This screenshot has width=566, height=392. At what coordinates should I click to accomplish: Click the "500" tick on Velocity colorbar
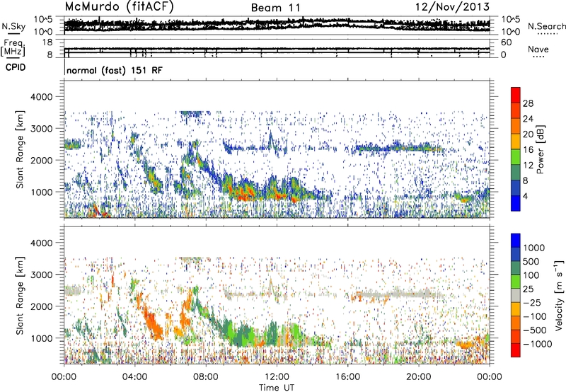point(531,261)
